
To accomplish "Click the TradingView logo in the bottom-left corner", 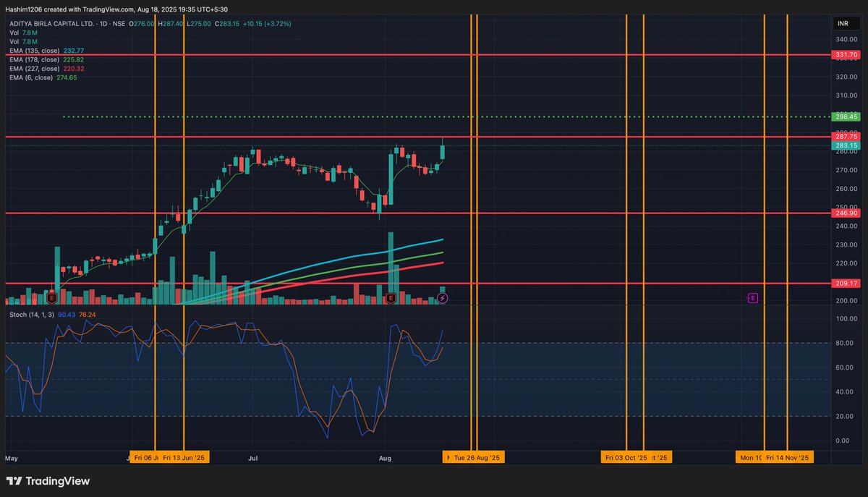I will pos(15,481).
